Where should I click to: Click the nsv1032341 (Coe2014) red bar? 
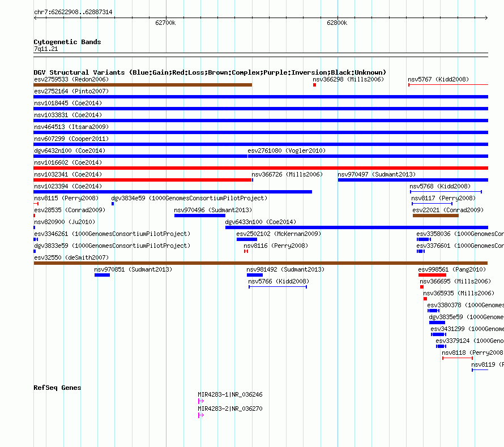[x=142, y=180]
